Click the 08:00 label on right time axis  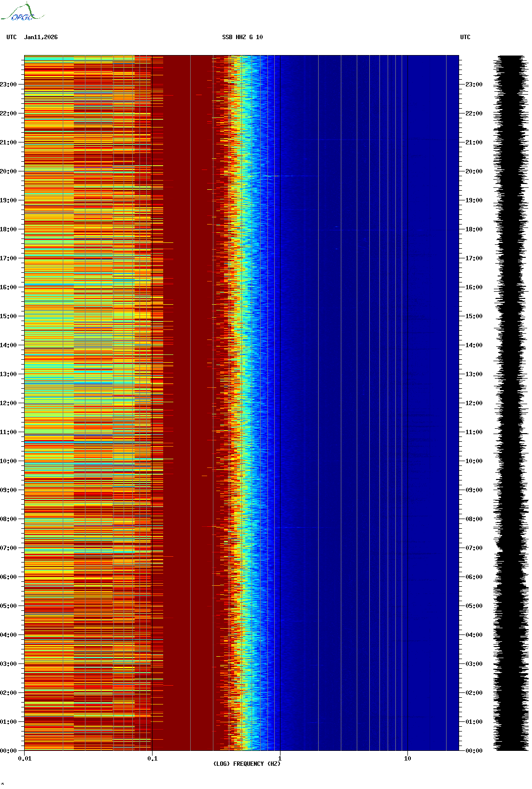474,519
